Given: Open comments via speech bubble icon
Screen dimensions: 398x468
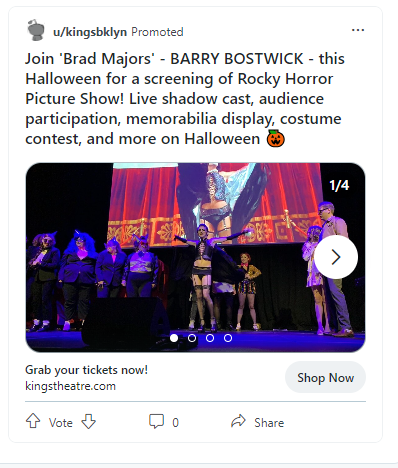Looking at the screenshot, I should pyautogui.click(x=156, y=421).
